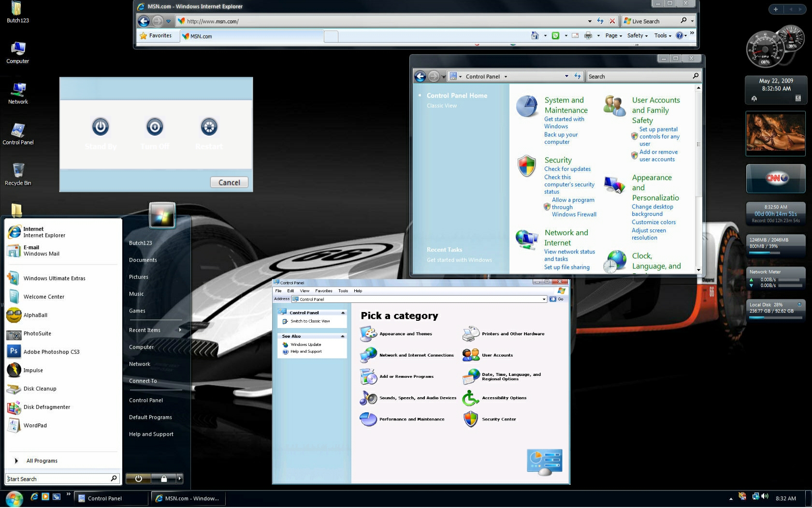Click the Add or Remove Programs icon
This screenshot has width=812, height=508.
[x=368, y=376]
